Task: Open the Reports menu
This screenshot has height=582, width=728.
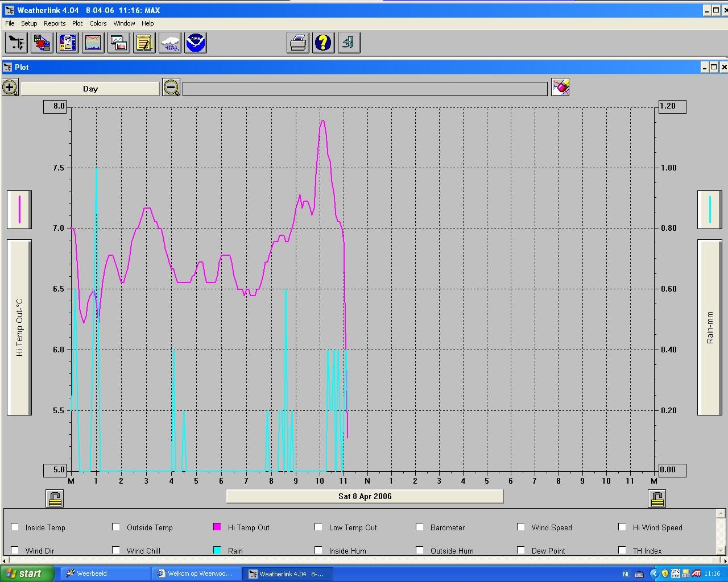Action: click(x=55, y=23)
